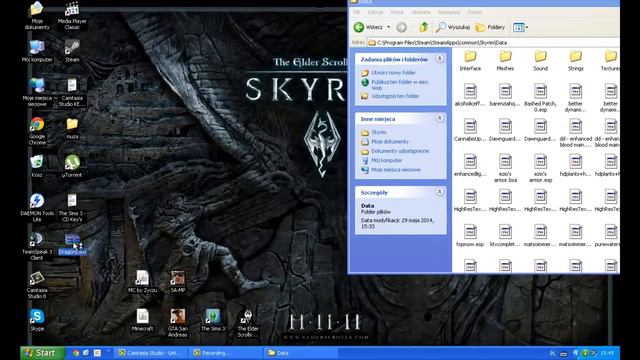Open Camtasia Studio 8 desktop shortcut
Viewport: 640px width, 360px height.
coord(37,284)
